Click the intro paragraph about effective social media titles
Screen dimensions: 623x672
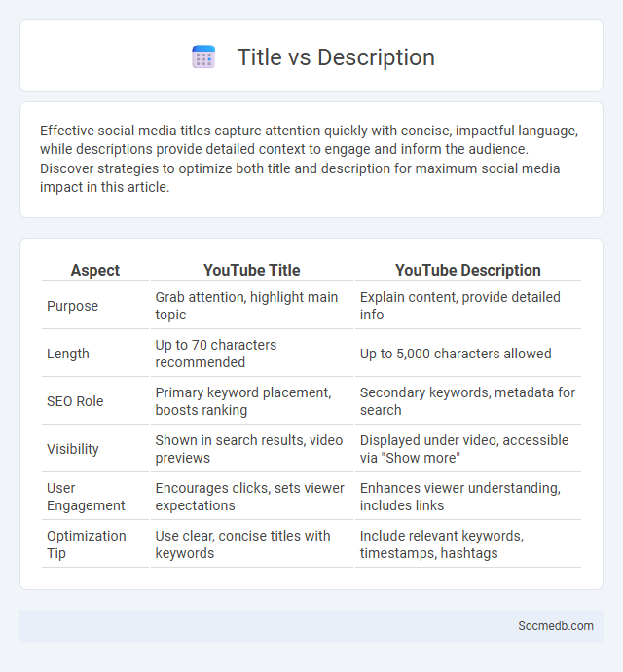click(310, 159)
